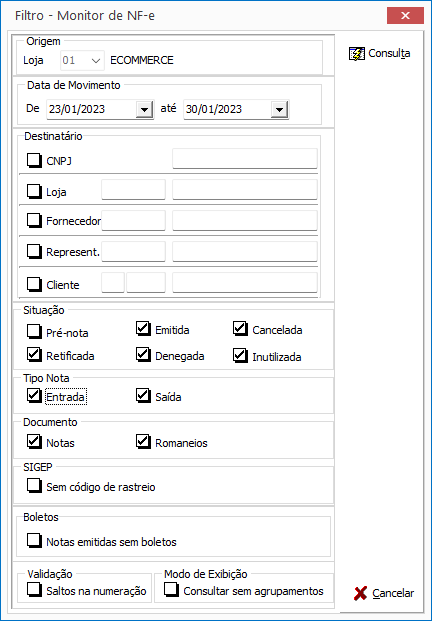Check Consultar sem agrupamentos option

coord(171,590)
